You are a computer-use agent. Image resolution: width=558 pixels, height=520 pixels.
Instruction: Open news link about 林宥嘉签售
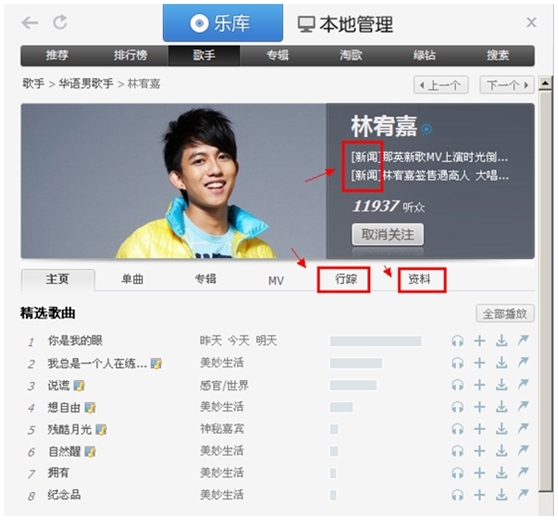(430, 175)
